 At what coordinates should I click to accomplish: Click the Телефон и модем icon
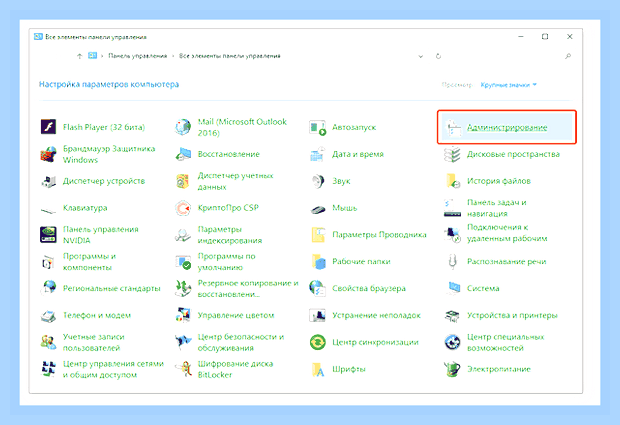click(x=49, y=315)
